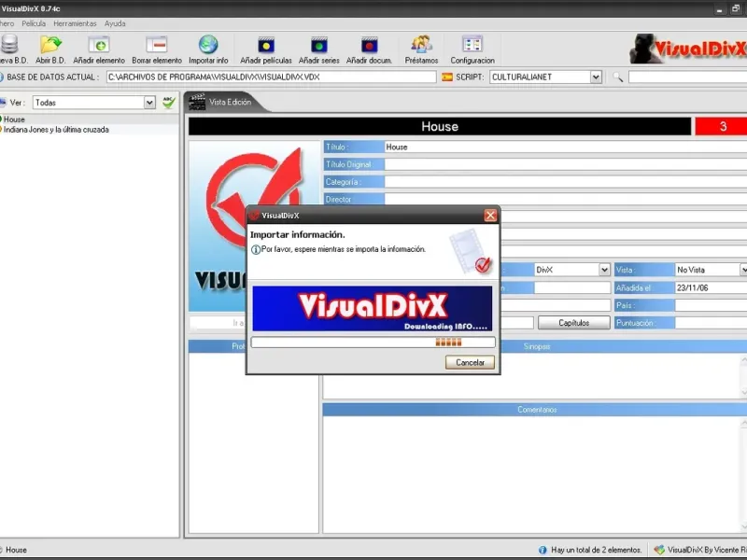Click Añadir series toolbar icon
This screenshot has height=560, width=747.
(319, 45)
